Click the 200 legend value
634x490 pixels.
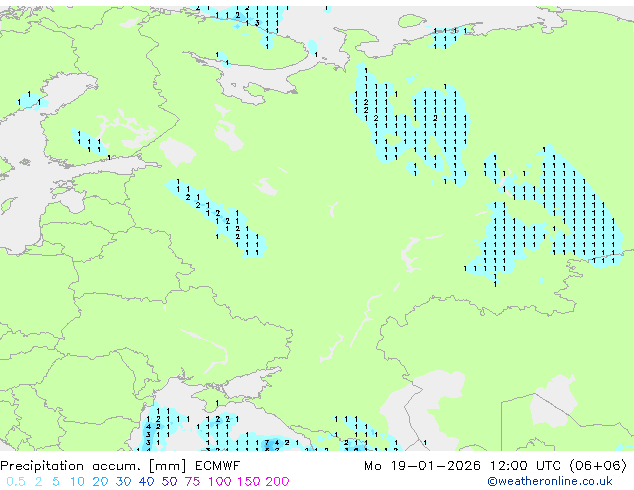(x=277, y=482)
